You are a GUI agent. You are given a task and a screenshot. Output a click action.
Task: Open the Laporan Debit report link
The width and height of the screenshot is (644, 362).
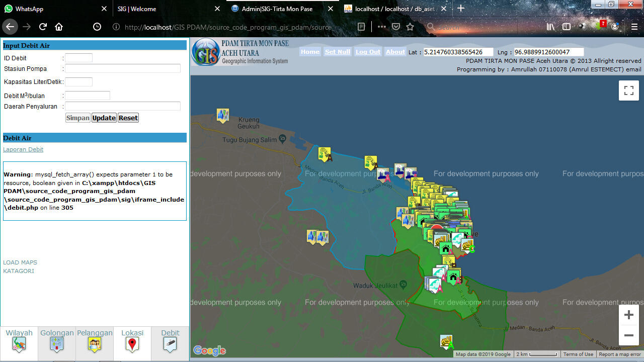click(23, 149)
